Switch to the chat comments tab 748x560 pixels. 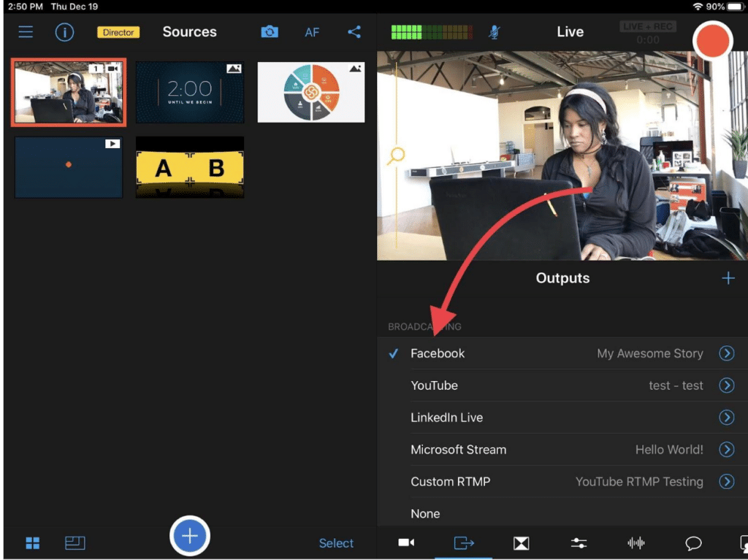pos(693,542)
